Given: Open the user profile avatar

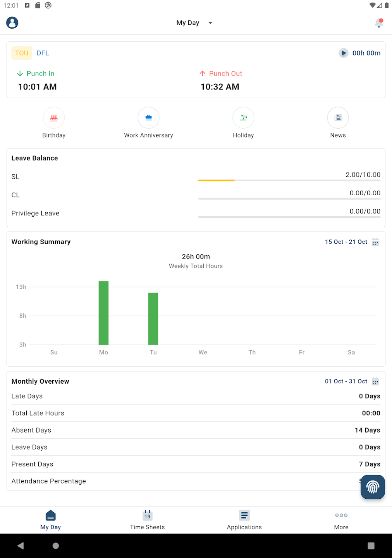Looking at the screenshot, I should 12,23.
